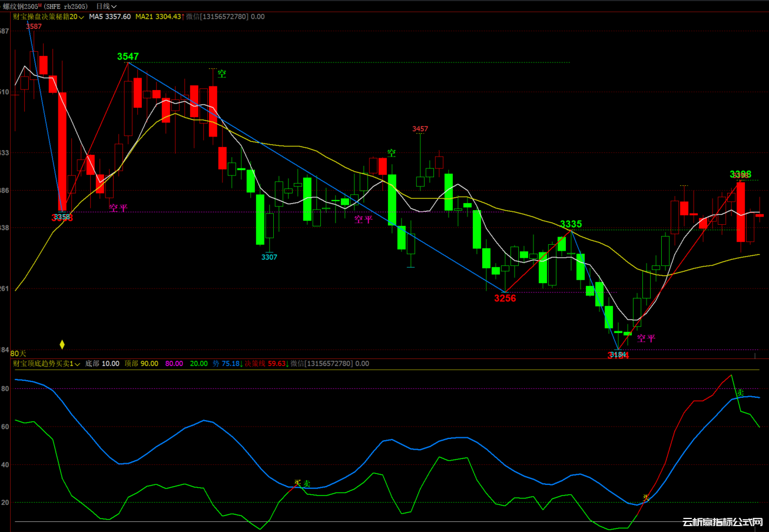This screenshot has width=769, height=532.
Task: Click the 空 signal left of the 3457 label
Action: tap(392, 153)
